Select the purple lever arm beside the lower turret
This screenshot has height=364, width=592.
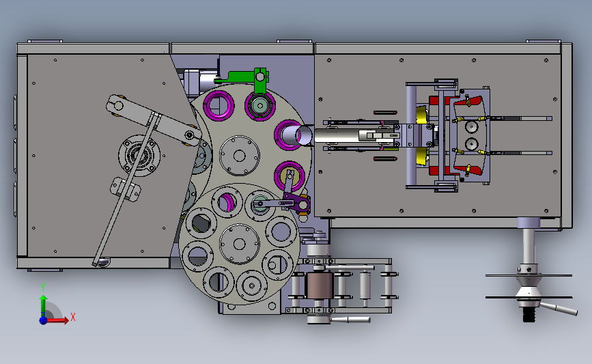(297, 202)
